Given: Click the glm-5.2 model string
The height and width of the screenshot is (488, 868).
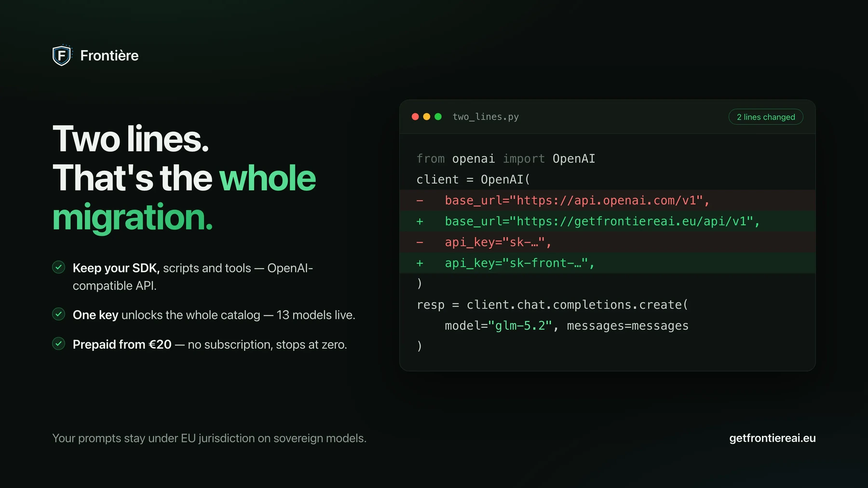Looking at the screenshot, I should pyautogui.click(x=520, y=326).
